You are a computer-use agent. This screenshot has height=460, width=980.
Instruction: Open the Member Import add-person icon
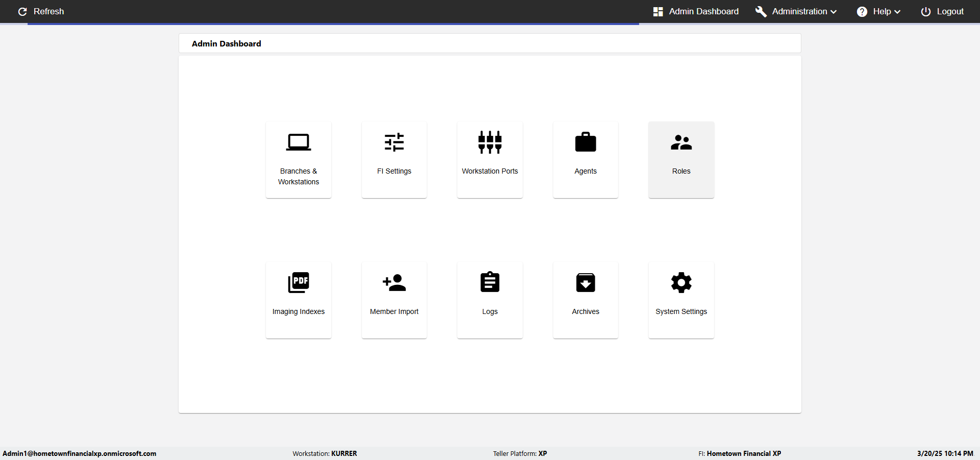394,282
